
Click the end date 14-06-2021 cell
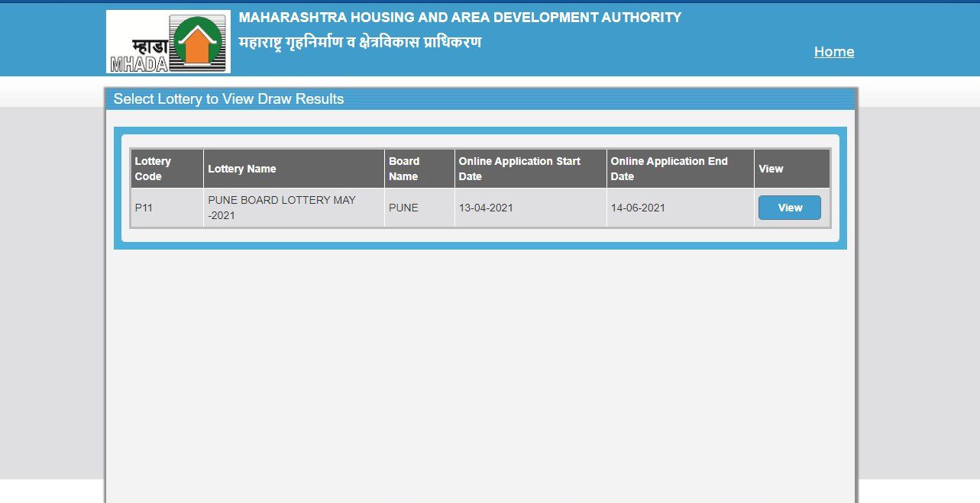(637, 208)
